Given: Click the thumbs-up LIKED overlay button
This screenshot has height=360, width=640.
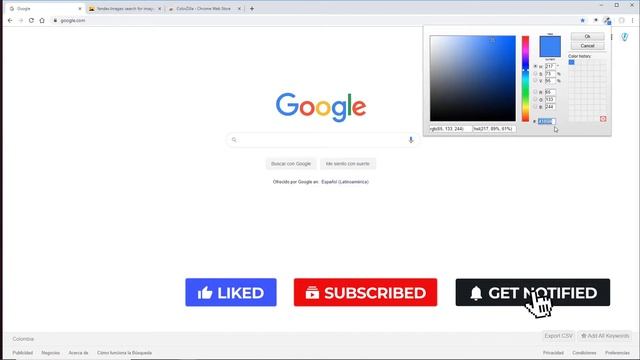Looking at the screenshot, I should coord(231,292).
